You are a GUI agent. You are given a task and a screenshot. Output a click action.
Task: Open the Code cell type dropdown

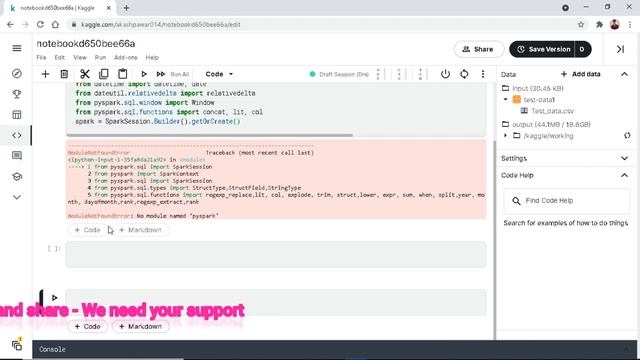[x=219, y=74]
